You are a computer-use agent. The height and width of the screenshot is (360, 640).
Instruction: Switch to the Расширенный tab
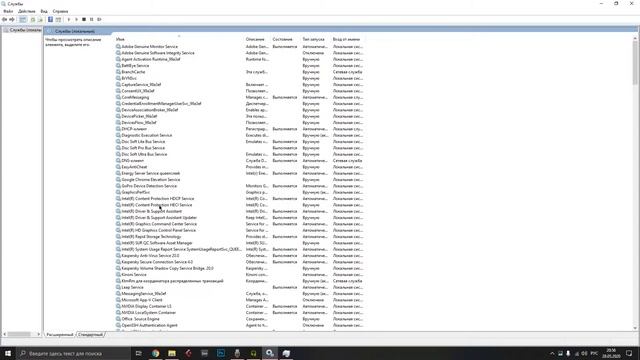coord(60,335)
